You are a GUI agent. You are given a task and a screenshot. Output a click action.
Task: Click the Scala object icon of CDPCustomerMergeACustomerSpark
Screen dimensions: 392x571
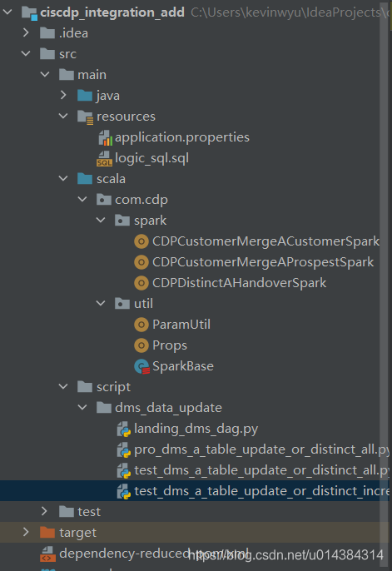click(141, 241)
